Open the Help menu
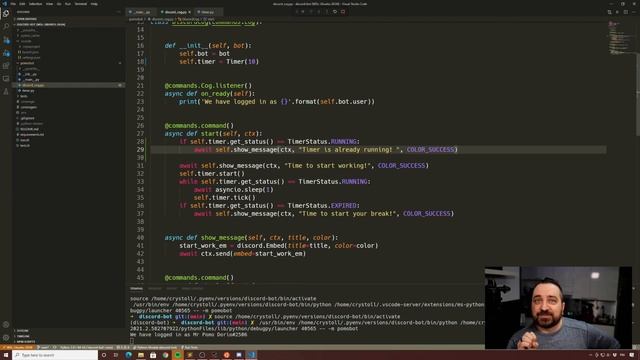This screenshot has height=360, width=640. pos(94,4)
